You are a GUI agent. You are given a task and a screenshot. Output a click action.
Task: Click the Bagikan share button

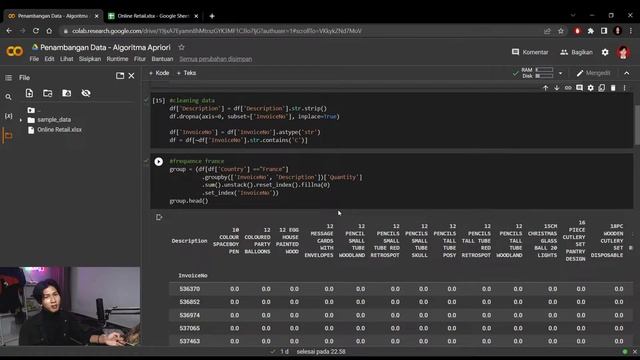(576, 52)
